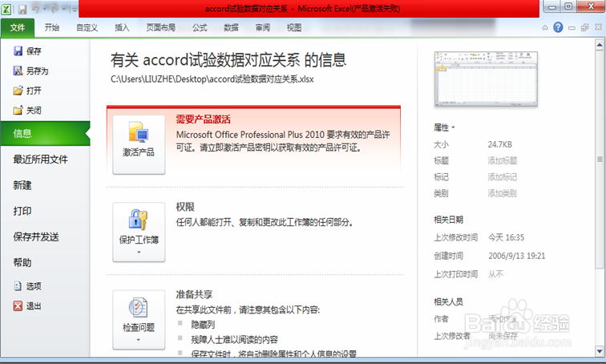Open Options (选项) from the sidebar

pos(27,286)
